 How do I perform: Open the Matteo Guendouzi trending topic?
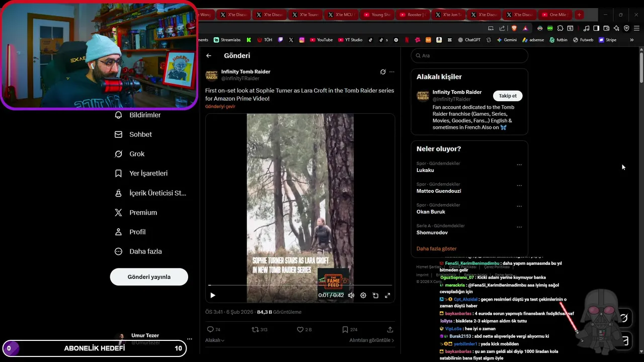(439, 191)
